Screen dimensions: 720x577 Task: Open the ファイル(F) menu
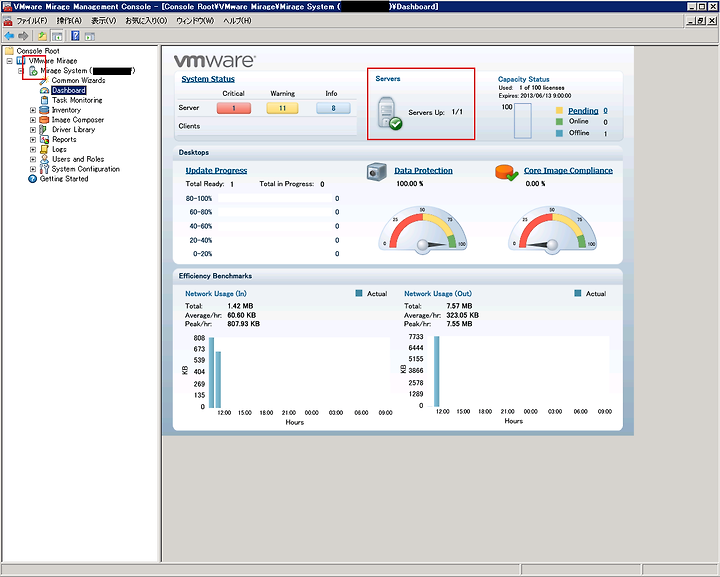coord(32,21)
